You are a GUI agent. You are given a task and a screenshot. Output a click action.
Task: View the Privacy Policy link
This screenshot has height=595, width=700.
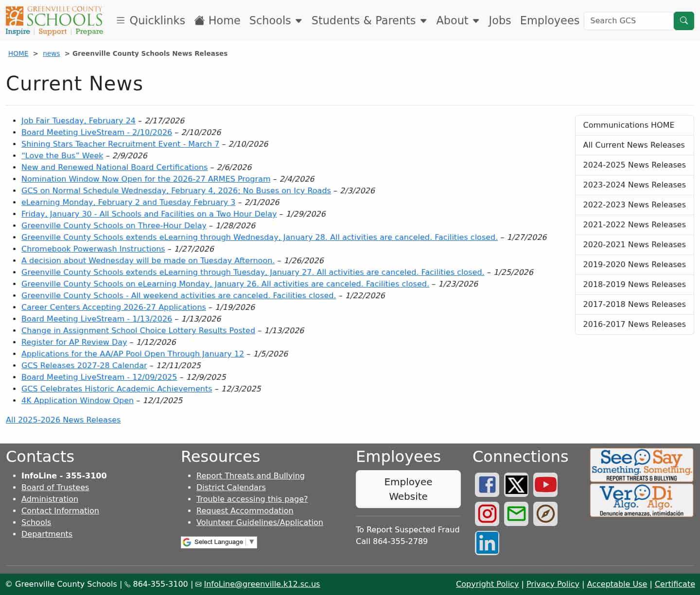[553, 584]
